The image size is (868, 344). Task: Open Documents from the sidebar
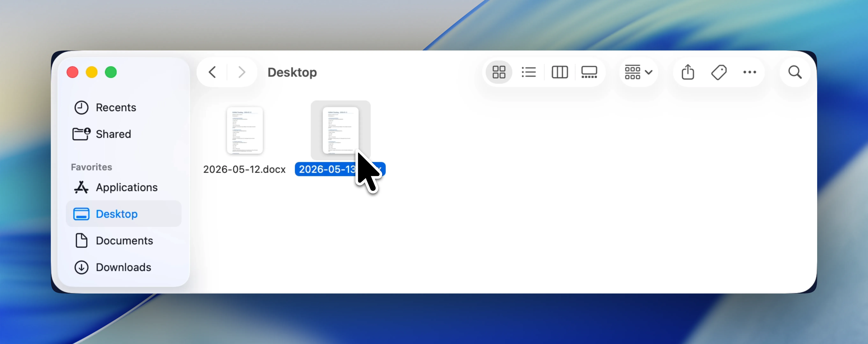tap(124, 240)
